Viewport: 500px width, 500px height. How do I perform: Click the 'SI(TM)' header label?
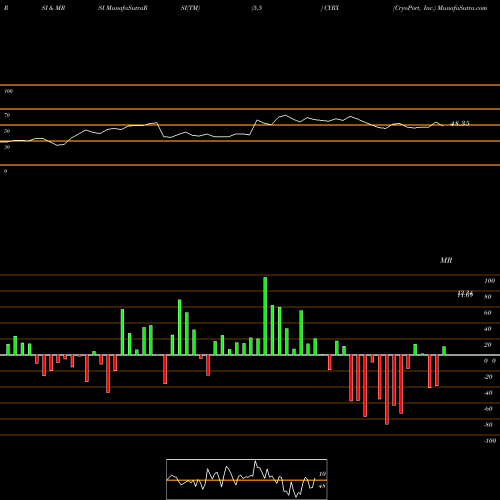190,8
